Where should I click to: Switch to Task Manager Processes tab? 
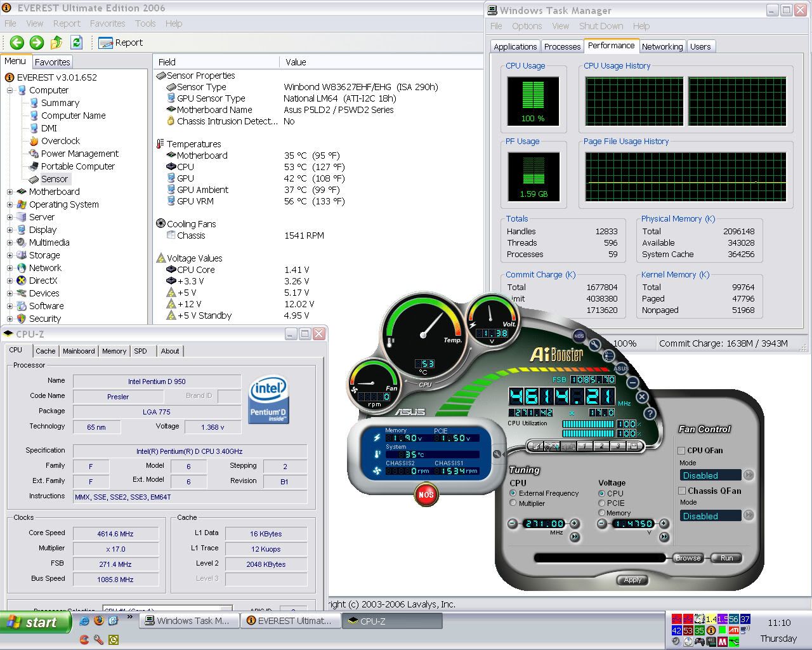tap(562, 46)
